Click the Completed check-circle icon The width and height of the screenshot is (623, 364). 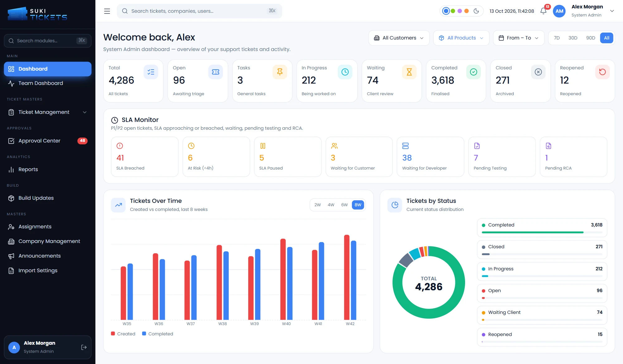pyautogui.click(x=473, y=72)
